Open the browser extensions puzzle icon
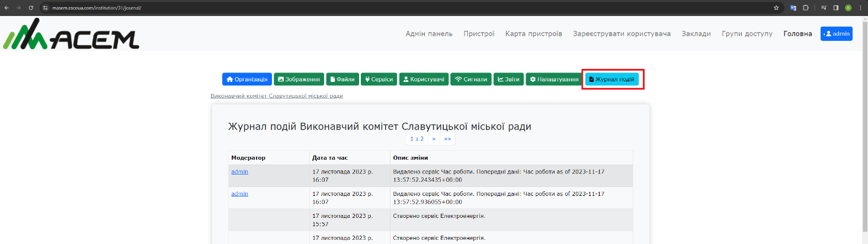The width and height of the screenshot is (868, 244). tap(806, 8)
